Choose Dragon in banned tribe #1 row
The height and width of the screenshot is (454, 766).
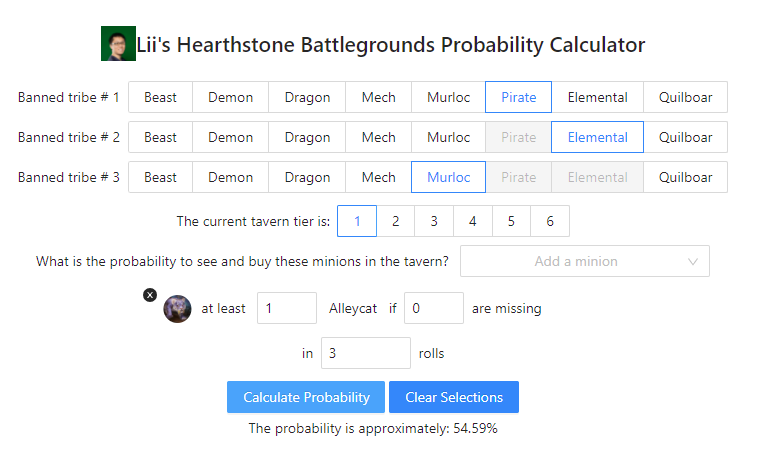point(307,97)
